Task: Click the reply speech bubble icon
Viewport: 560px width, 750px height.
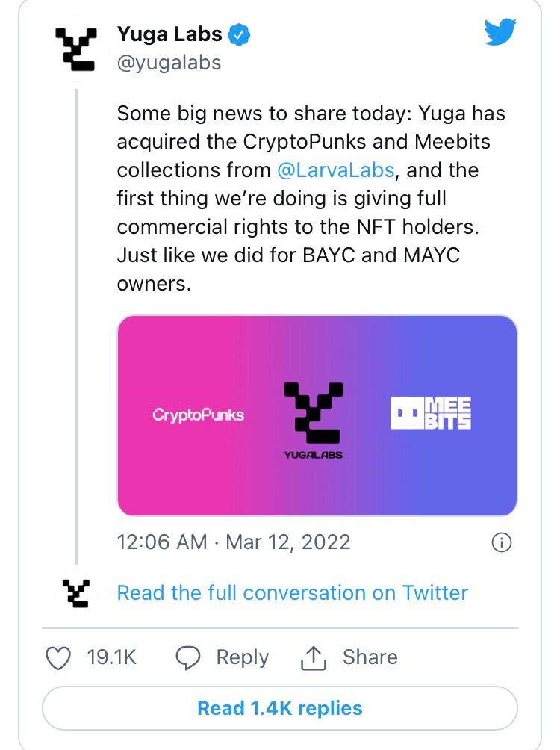Action: pos(188,657)
